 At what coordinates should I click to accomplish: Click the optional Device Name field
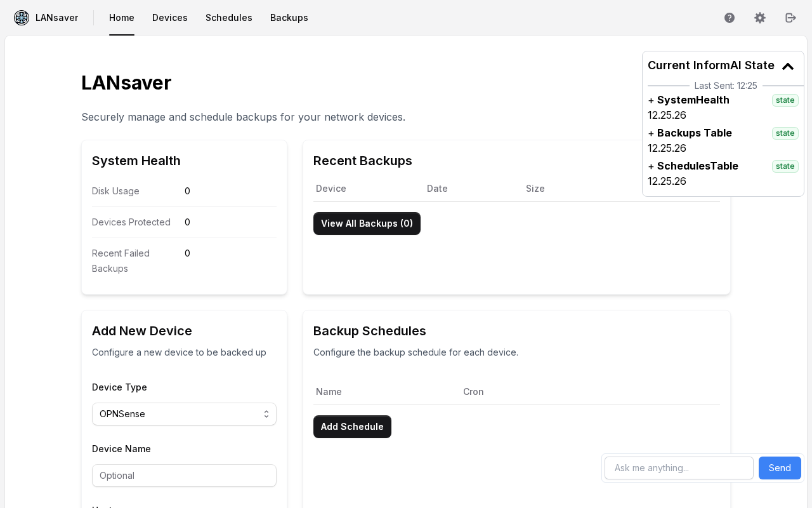(184, 476)
